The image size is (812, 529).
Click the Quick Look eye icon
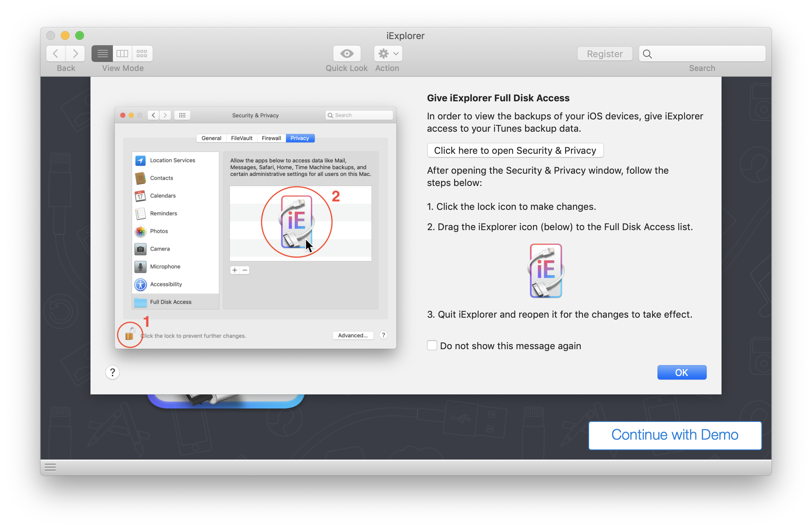[x=346, y=53]
